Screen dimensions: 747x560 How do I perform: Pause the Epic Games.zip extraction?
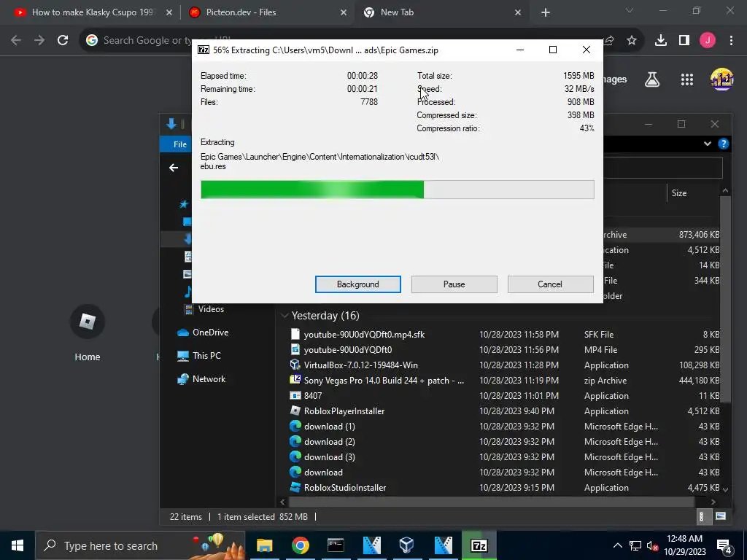click(x=454, y=284)
